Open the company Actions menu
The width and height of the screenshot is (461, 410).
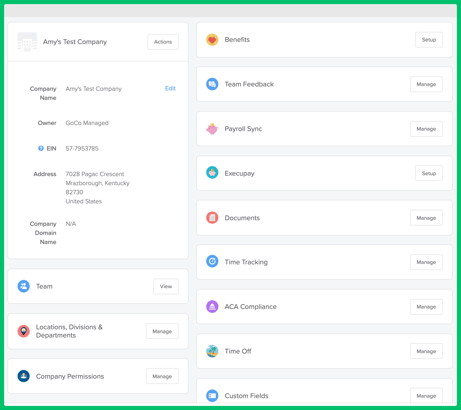(x=163, y=42)
